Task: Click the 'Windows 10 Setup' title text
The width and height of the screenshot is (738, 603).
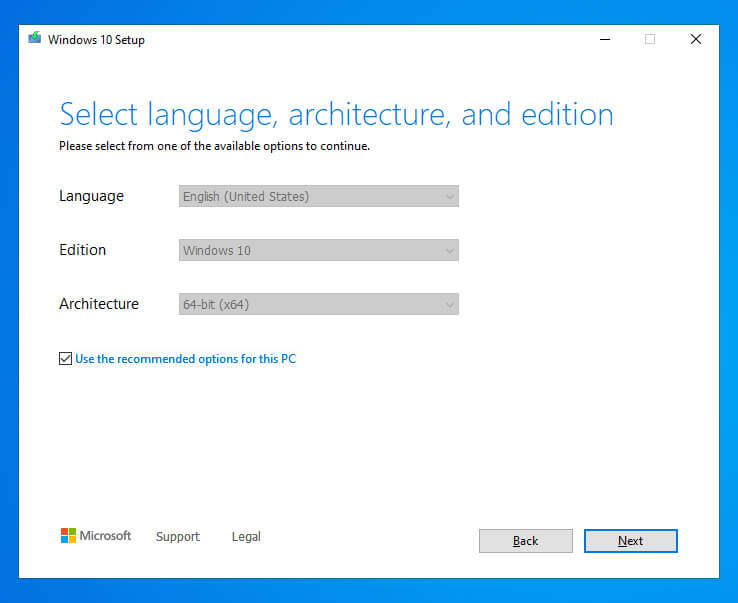Action: (x=96, y=40)
